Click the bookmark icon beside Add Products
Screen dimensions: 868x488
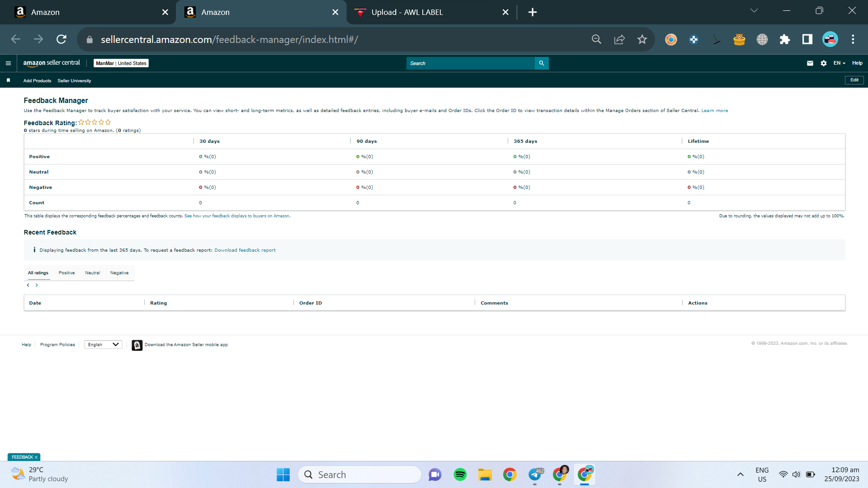click(8, 80)
